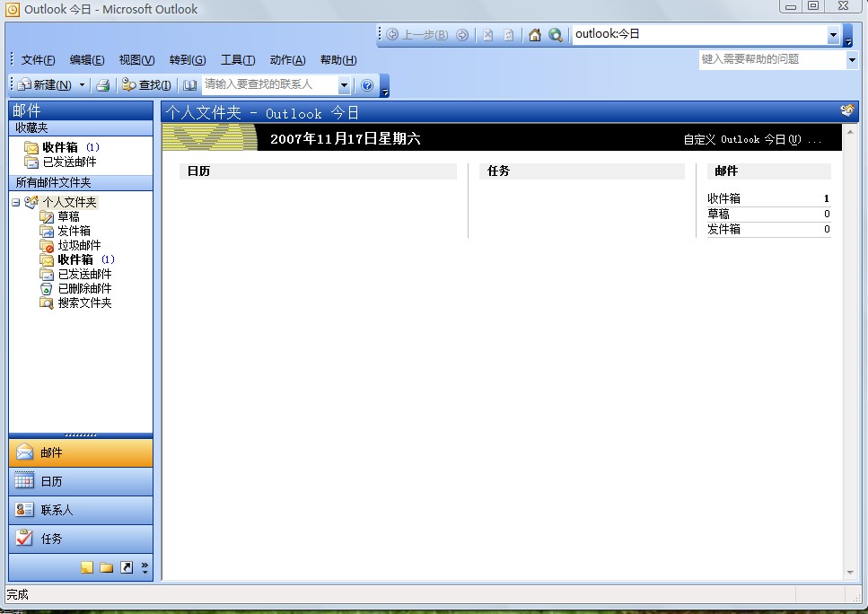Open the 动作(A) menu
Viewport: 868px width, 614px height.
(287, 60)
